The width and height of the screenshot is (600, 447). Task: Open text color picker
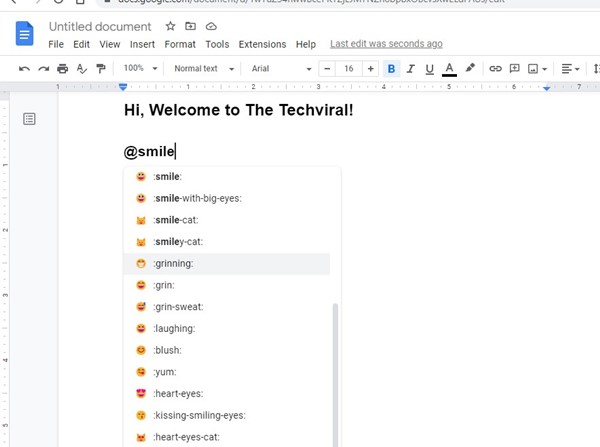coord(449,69)
